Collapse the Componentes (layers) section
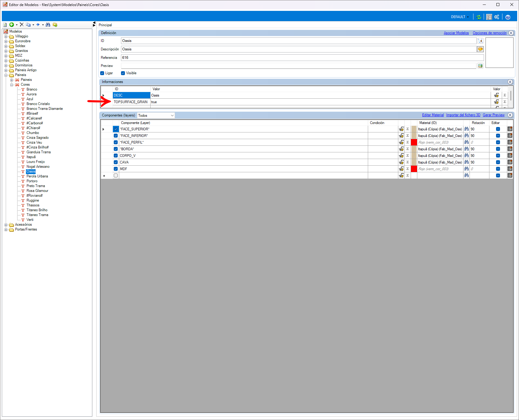Screen dimensions: 519x420 pos(510,115)
